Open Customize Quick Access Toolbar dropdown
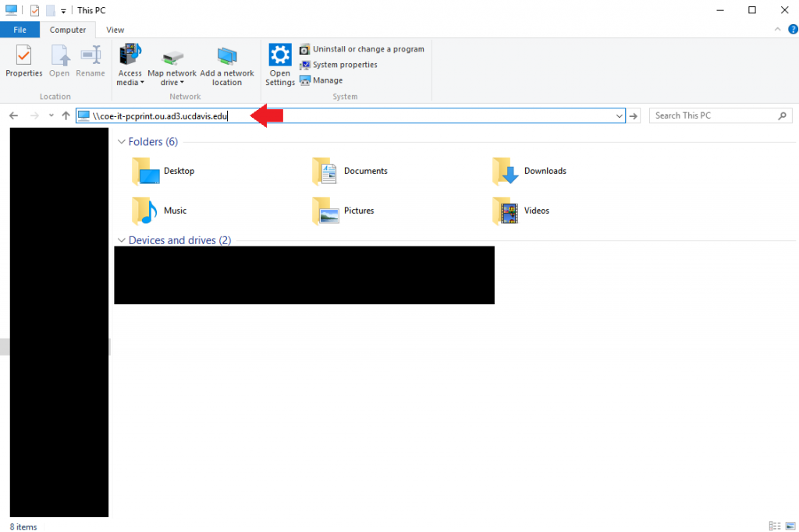The width and height of the screenshot is (799, 532). coord(63,11)
